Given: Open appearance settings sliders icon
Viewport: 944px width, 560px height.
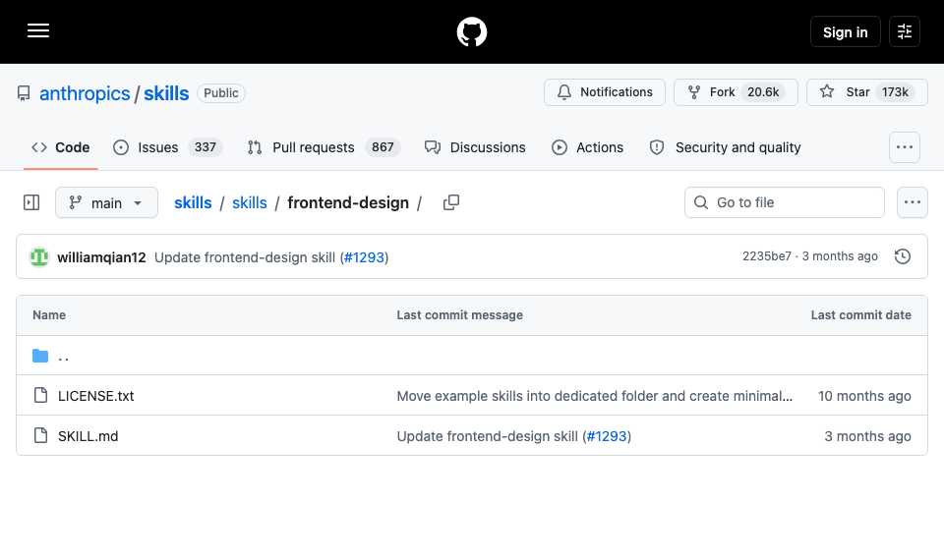Looking at the screenshot, I should [x=905, y=31].
